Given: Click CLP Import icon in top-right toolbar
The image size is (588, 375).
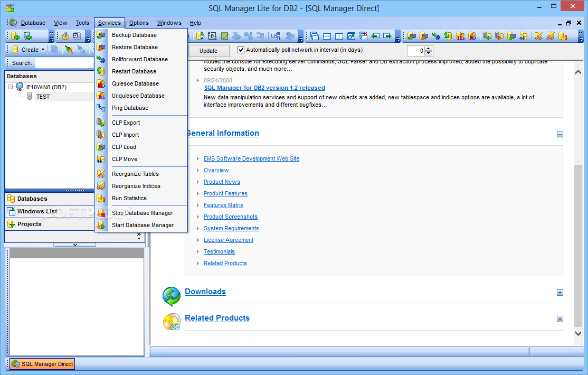Looking at the screenshot, I should pyautogui.click(x=499, y=36).
